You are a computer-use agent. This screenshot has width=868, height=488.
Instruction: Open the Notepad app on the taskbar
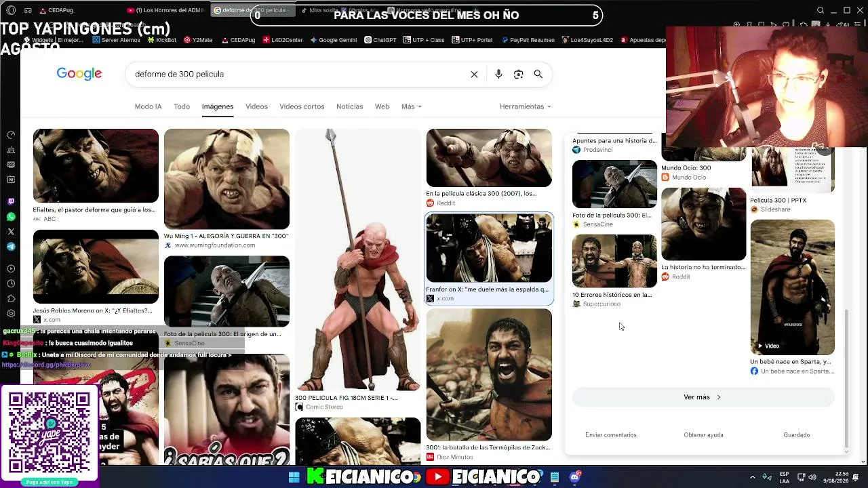(555, 477)
